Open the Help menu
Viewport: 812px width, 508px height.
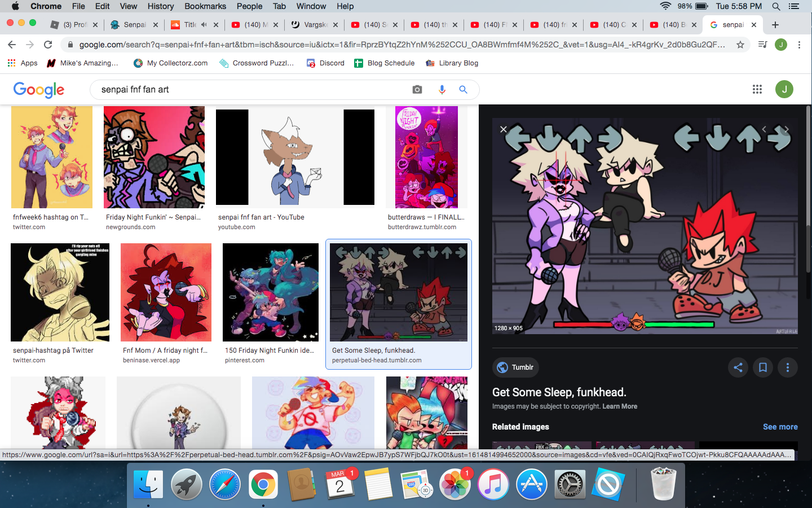pyautogui.click(x=345, y=6)
